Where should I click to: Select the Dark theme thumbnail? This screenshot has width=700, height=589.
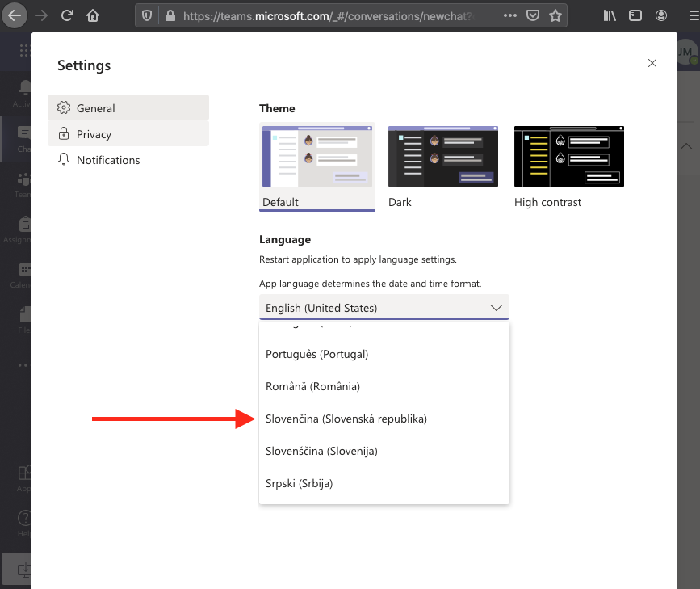[443, 158]
